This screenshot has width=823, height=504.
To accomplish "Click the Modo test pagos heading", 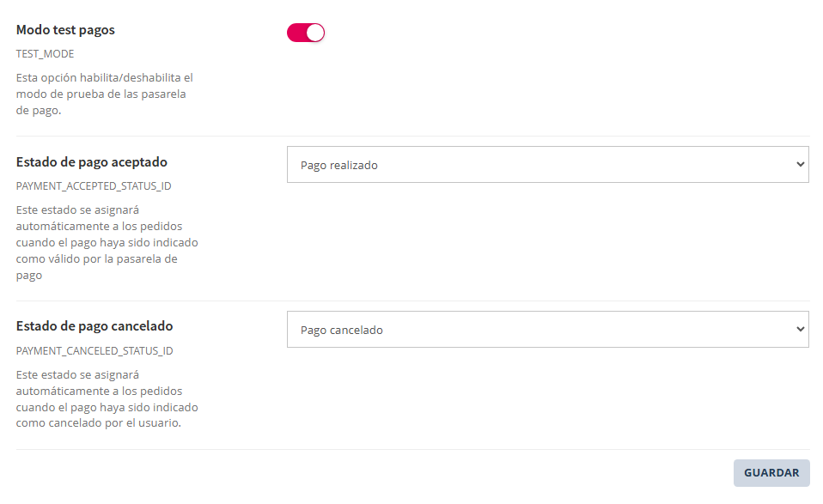I will 65,30.
